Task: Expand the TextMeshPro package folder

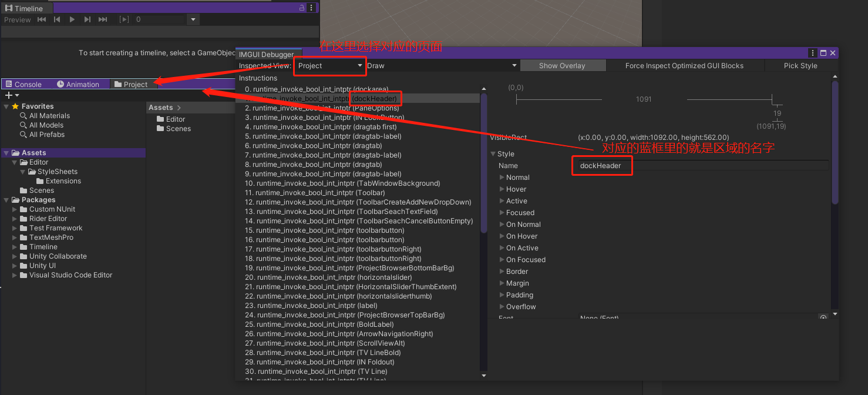Action: (15, 237)
